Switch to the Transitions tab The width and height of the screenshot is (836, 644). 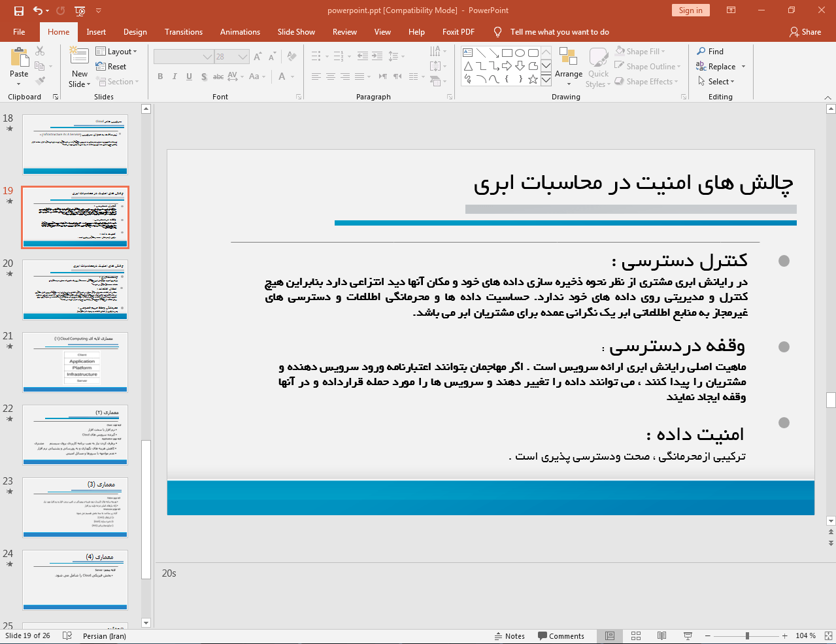[x=184, y=32]
